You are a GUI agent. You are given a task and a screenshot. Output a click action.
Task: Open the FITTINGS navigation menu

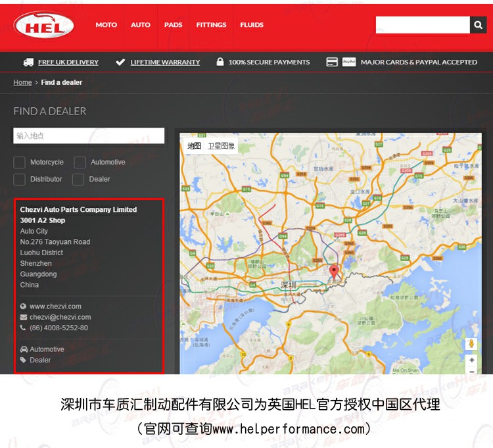point(211,25)
